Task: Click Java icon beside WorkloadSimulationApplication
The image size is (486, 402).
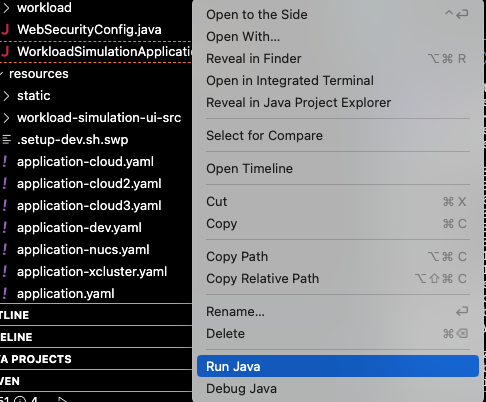Action: (5, 52)
